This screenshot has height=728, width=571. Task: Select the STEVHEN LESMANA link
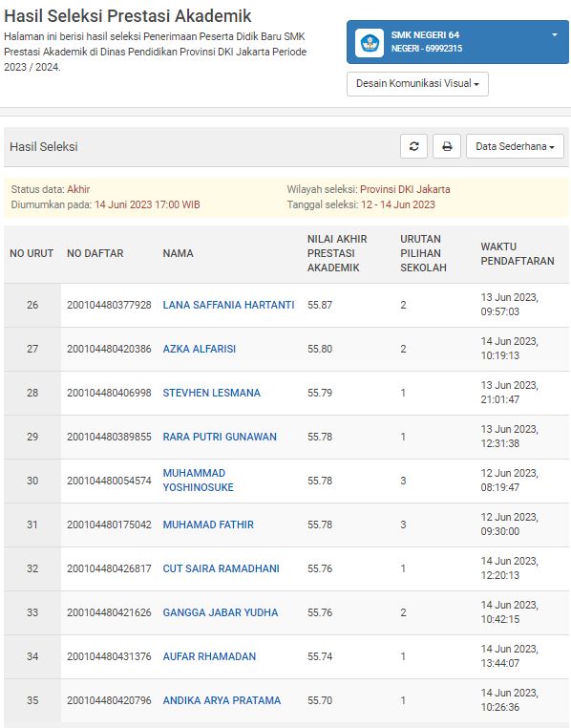[212, 393]
